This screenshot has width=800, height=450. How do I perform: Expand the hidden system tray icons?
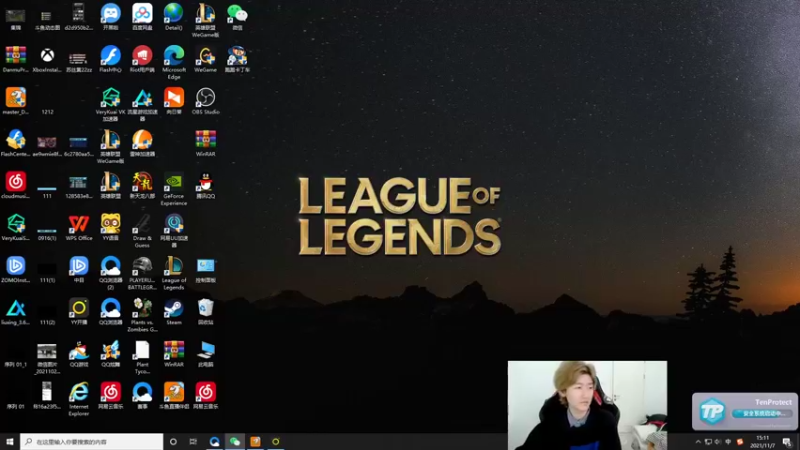pos(698,441)
